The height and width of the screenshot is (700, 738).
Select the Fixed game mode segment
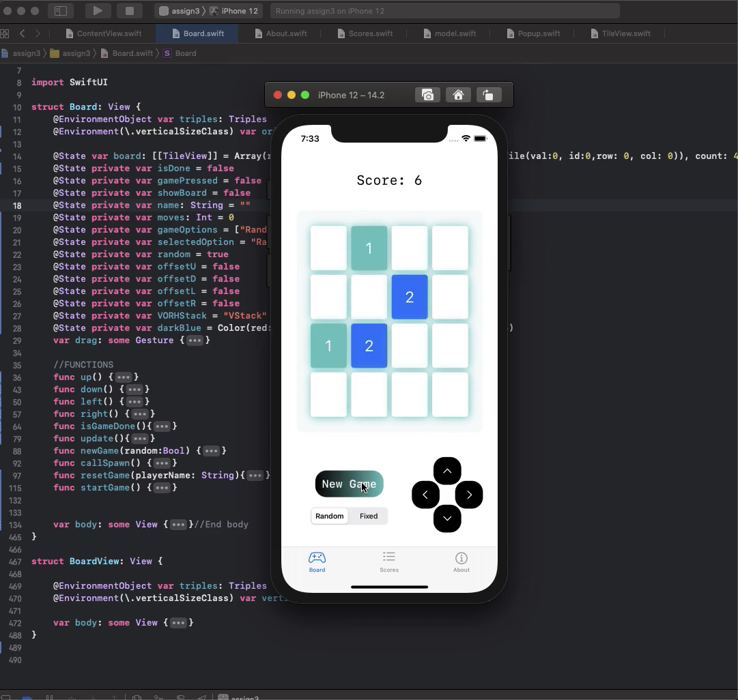pos(369,516)
